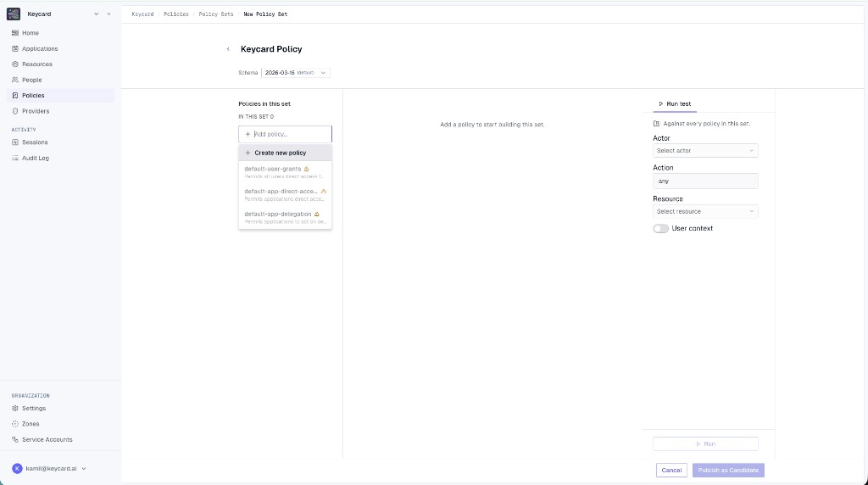Click the kamil@keycard.ai user avatar
The height and width of the screenshot is (485, 868).
[17, 468]
